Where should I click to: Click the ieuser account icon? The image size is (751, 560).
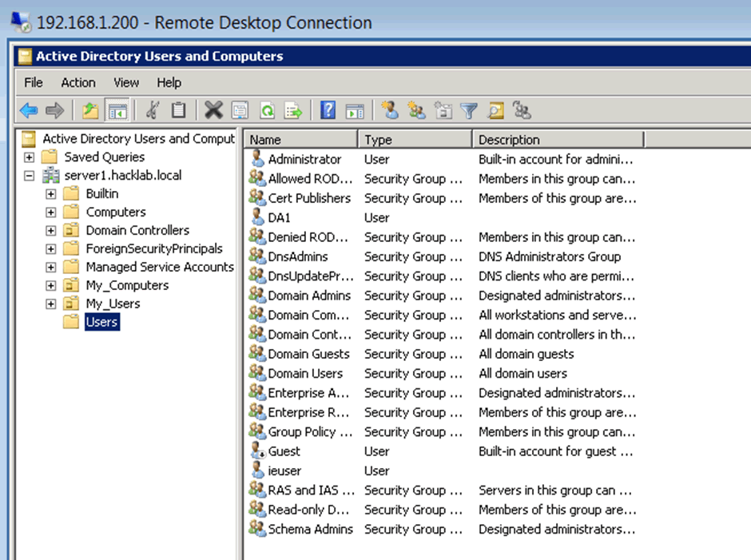(x=258, y=471)
